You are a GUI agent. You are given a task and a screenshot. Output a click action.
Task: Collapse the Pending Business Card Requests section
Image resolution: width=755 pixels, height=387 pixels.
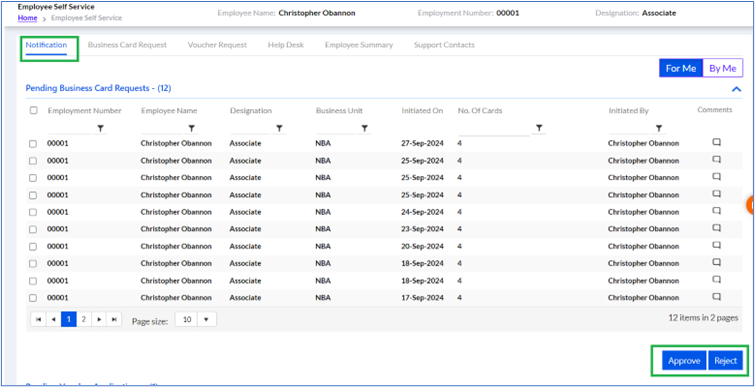[736, 89]
